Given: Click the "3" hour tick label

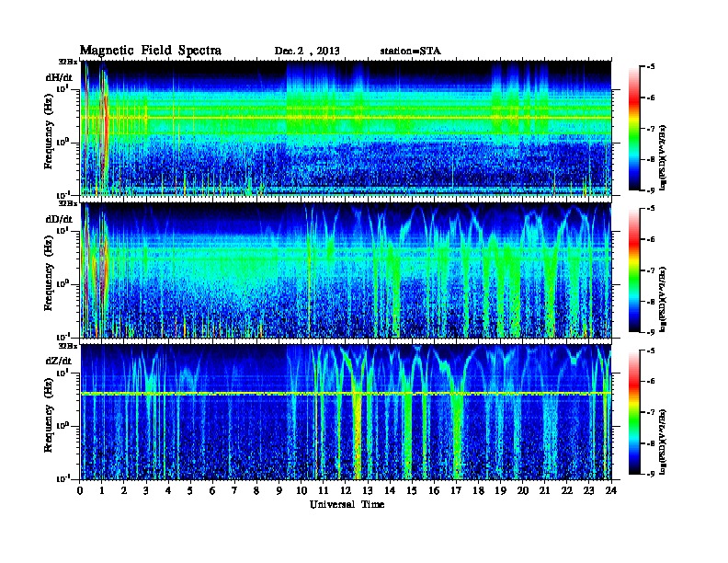Looking at the screenshot, I should [x=146, y=491].
